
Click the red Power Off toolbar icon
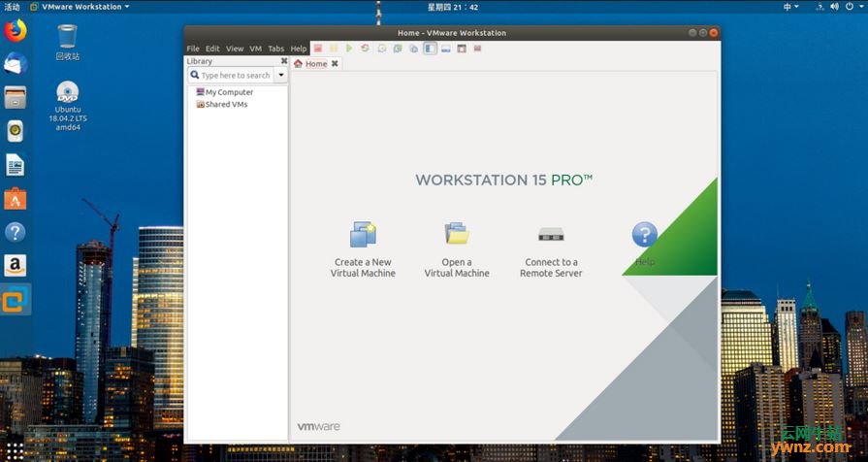pos(318,49)
